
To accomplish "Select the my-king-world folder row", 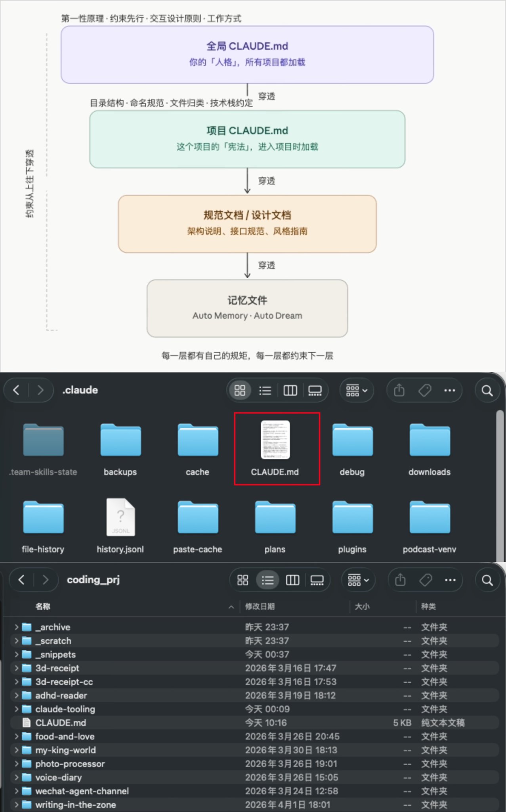I will tap(254, 750).
